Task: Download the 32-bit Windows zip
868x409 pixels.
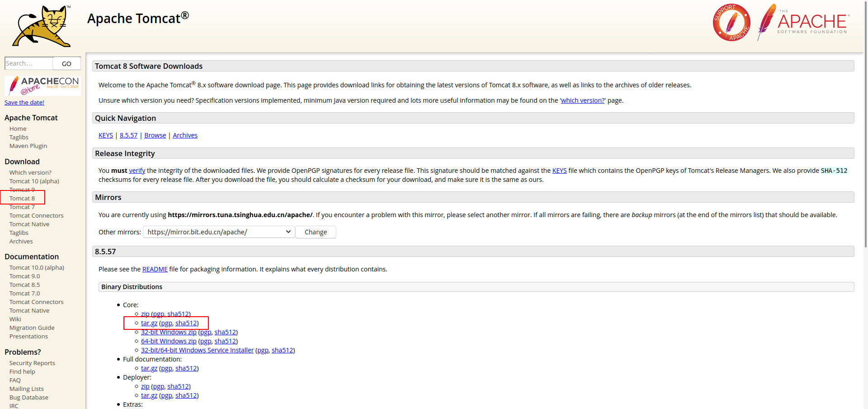Action: [169, 332]
